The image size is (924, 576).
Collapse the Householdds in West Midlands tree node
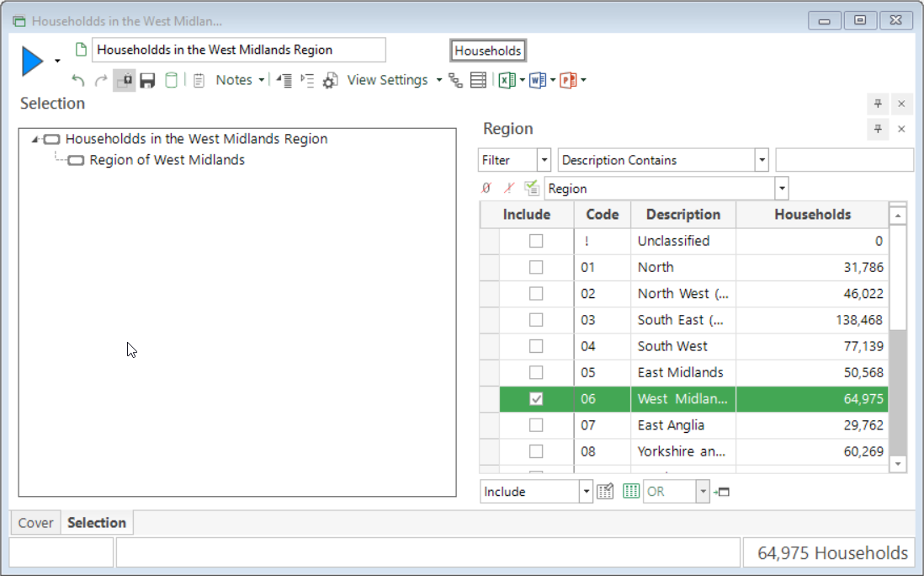point(35,139)
